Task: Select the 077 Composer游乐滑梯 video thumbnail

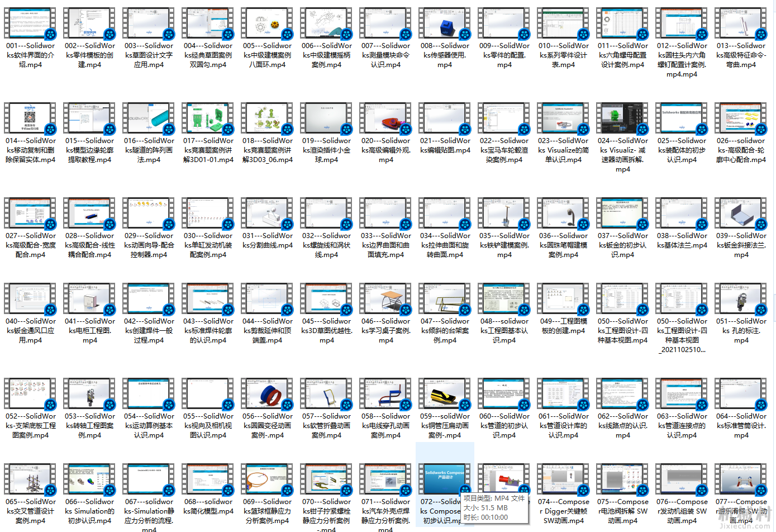Action: pyautogui.click(x=741, y=479)
